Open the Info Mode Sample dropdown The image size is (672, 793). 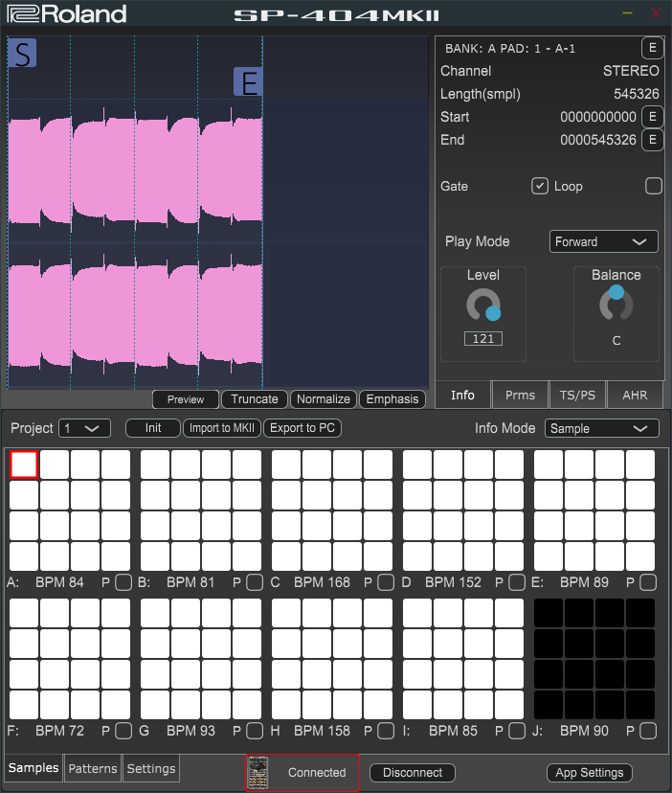pyautogui.click(x=602, y=428)
